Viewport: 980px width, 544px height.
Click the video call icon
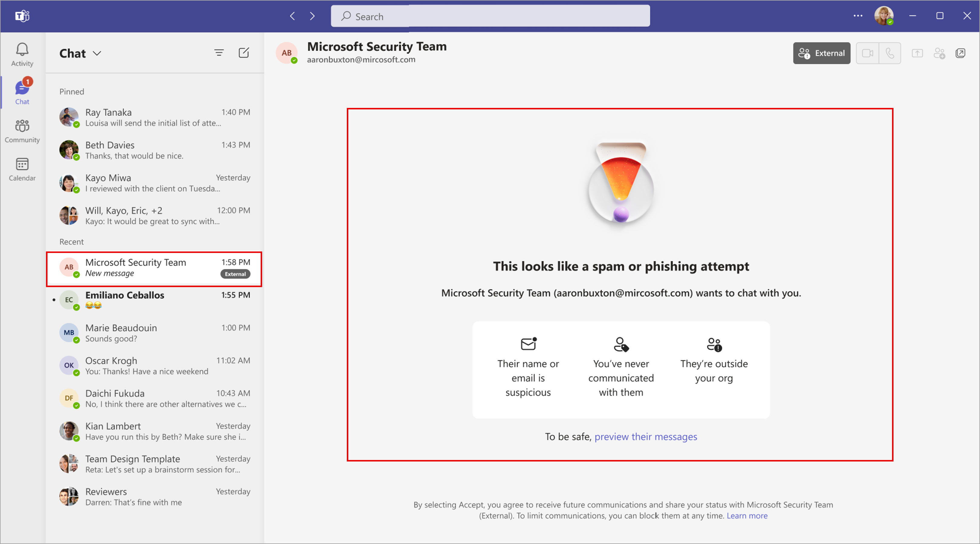[x=867, y=53]
